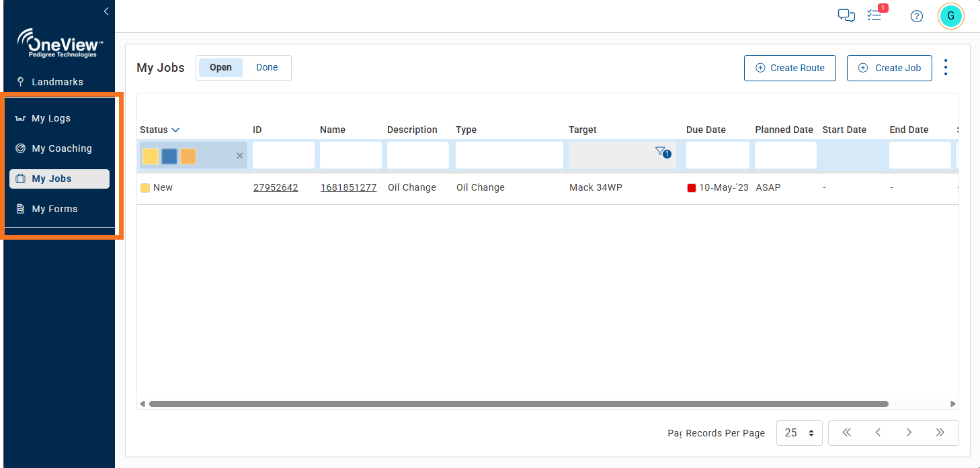The image size is (980, 468).
Task: Click the Description column header
Action: [412, 130]
